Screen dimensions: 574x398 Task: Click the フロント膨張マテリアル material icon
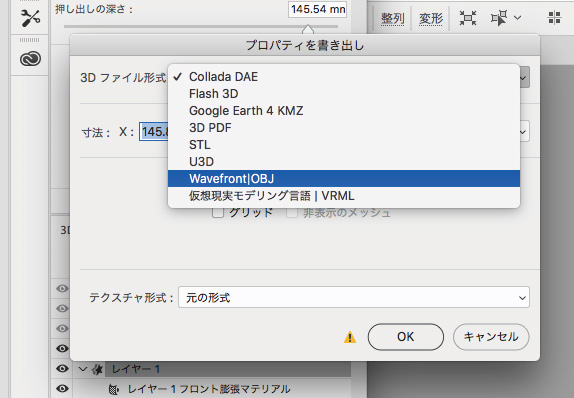(x=114, y=389)
